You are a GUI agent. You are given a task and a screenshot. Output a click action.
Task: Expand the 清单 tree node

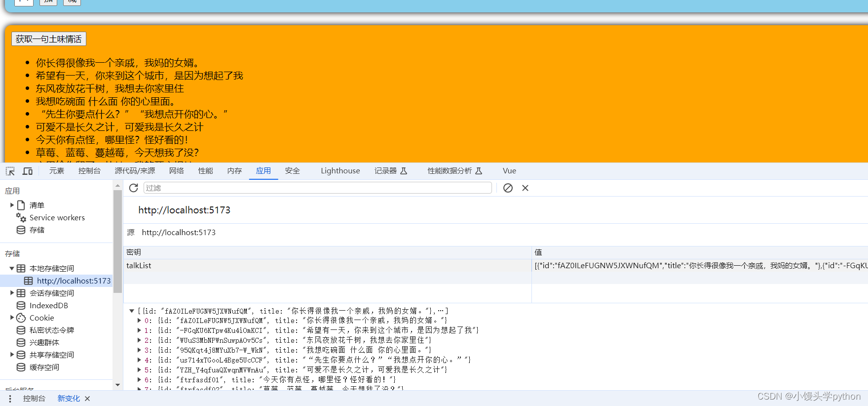click(x=12, y=205)
